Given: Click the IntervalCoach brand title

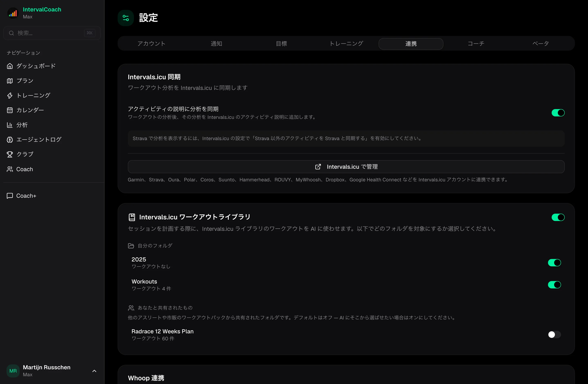Looking at the screenshot, I should click(42, 9).
